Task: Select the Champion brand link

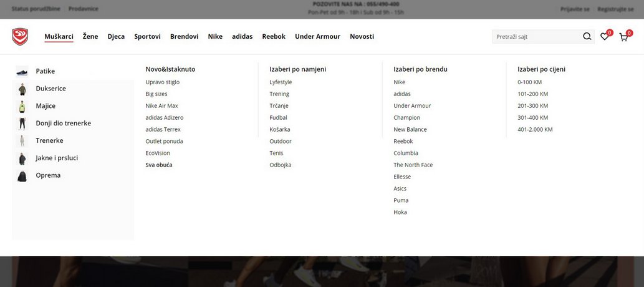Action: (x=407, y=117)
